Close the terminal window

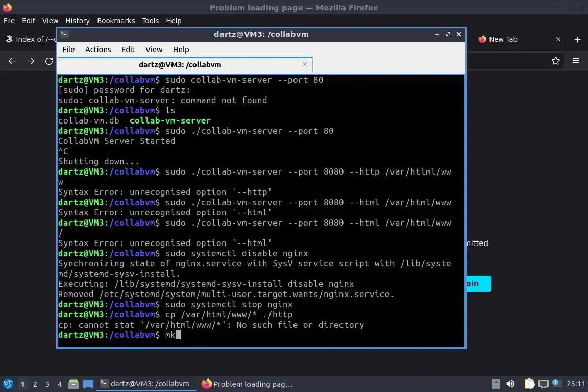click(x=459, y=34)
